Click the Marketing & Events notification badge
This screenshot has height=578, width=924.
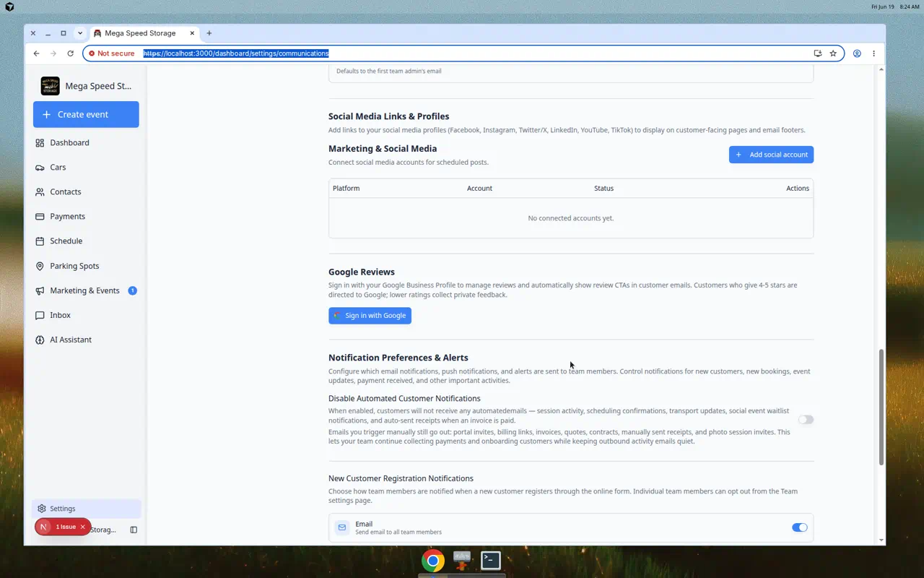[x=132, y=290]
